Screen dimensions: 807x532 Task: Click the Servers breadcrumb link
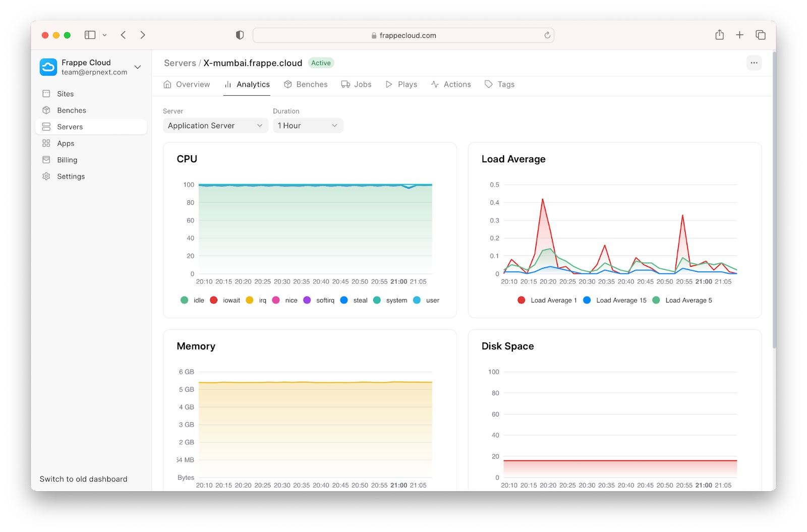pyautogui.click(x=180, y=63)
